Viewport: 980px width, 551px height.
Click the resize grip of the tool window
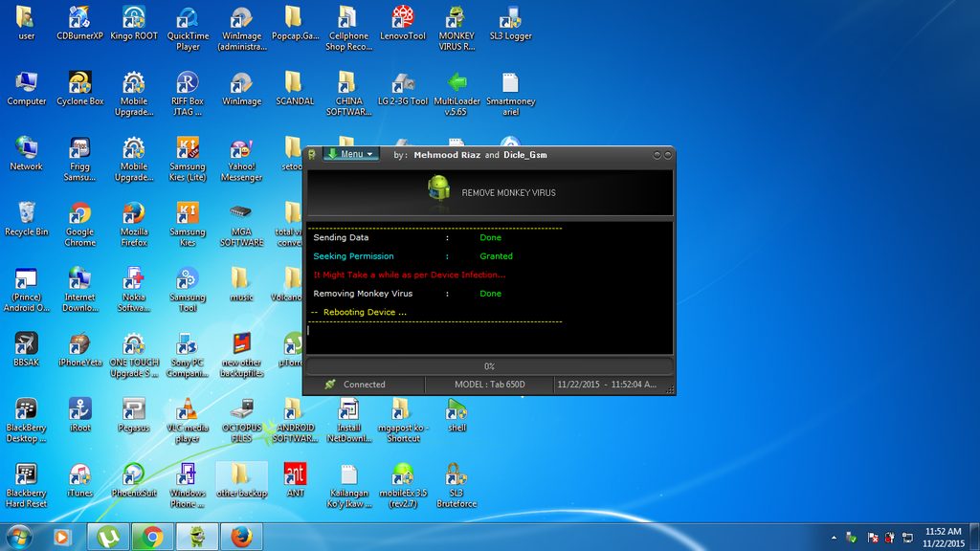click(669, 389)
